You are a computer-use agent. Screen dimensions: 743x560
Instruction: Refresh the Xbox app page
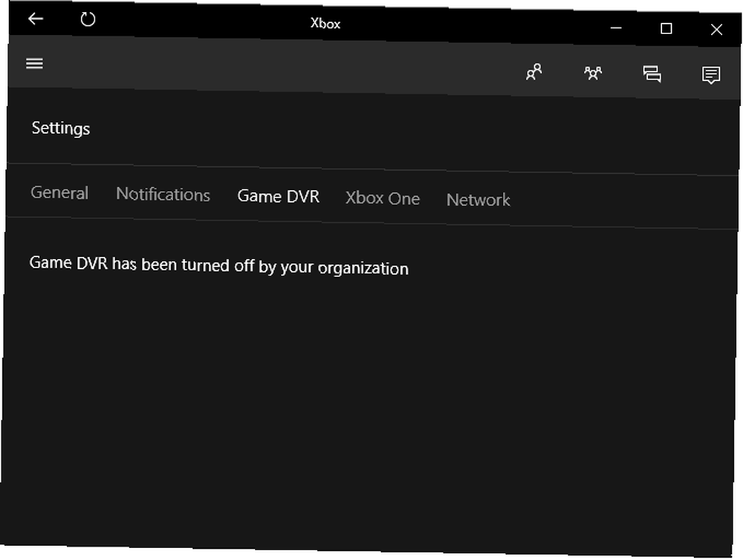[x=88, y=19]
